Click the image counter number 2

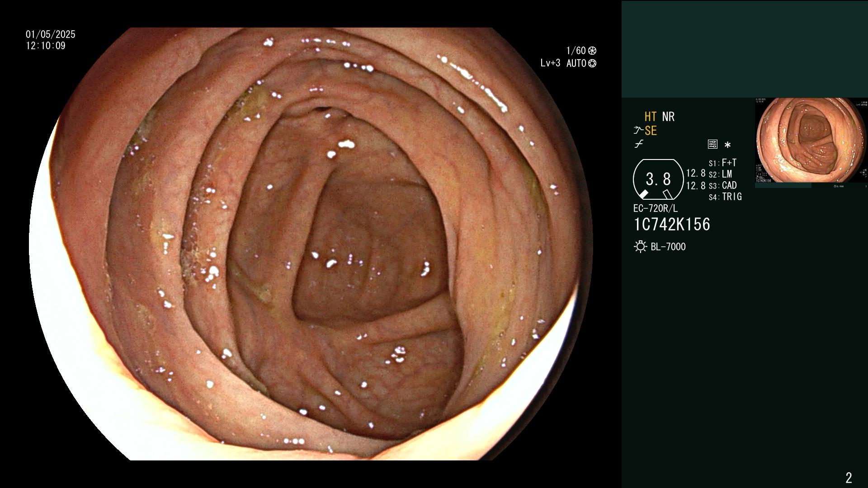coord(849,478)
